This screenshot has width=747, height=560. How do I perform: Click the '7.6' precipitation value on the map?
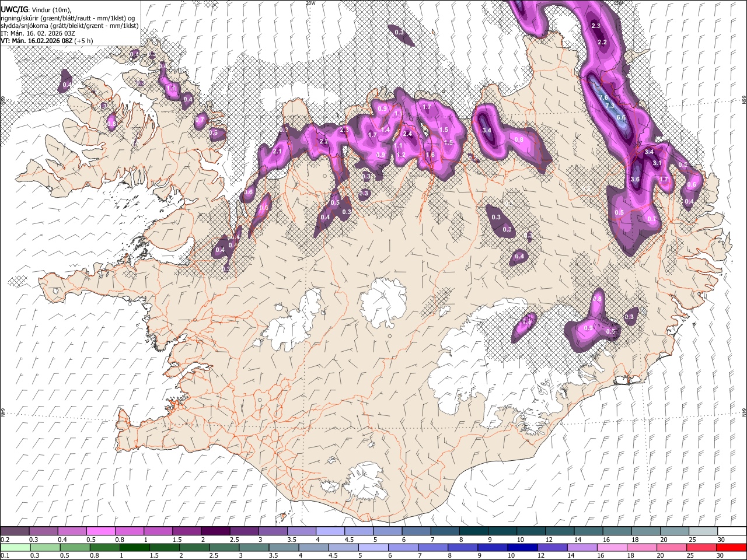604,97
